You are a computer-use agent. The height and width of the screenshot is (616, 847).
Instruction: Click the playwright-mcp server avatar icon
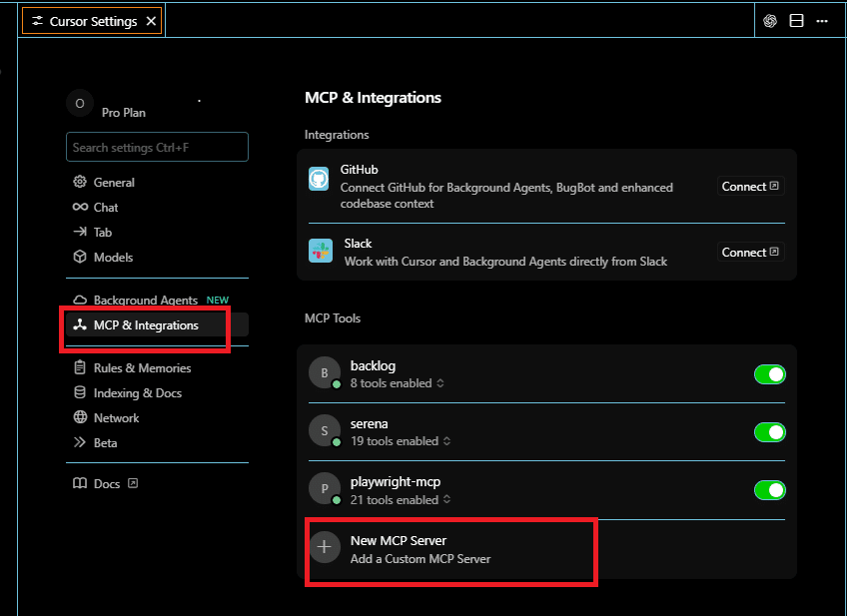click(324, 489)
